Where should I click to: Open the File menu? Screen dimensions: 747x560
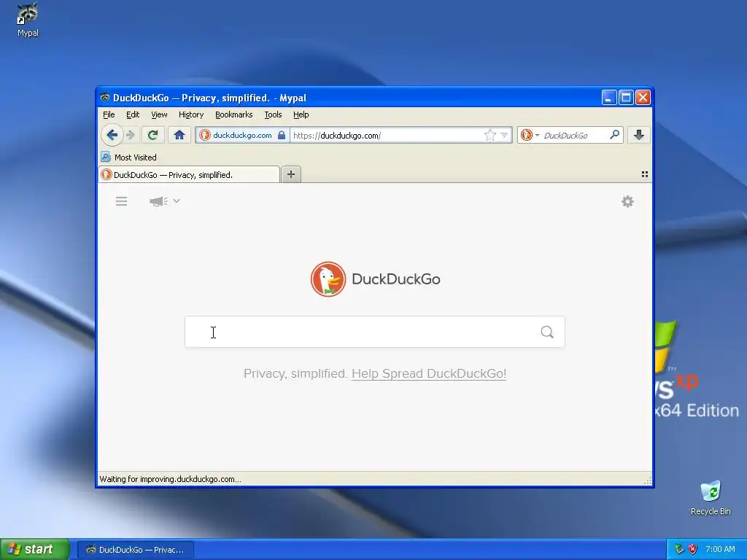click(x=109, y=114)
